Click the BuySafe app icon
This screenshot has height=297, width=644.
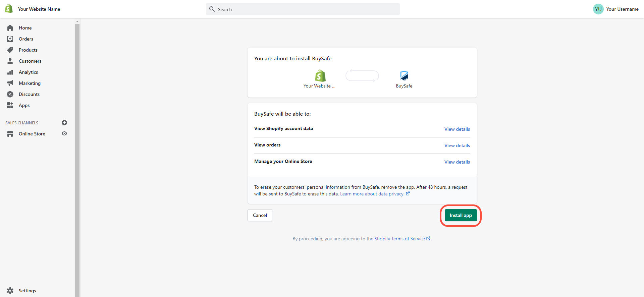[404, 76]
